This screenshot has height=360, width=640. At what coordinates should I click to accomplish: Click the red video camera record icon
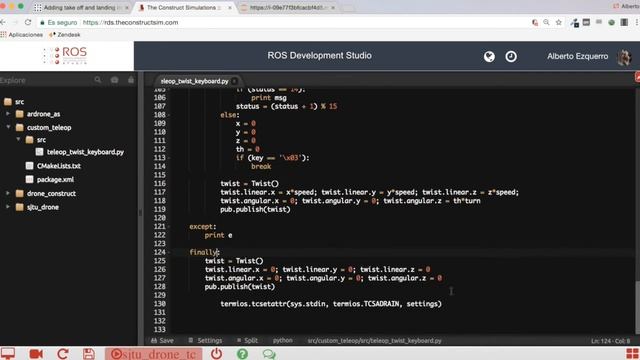36,354
